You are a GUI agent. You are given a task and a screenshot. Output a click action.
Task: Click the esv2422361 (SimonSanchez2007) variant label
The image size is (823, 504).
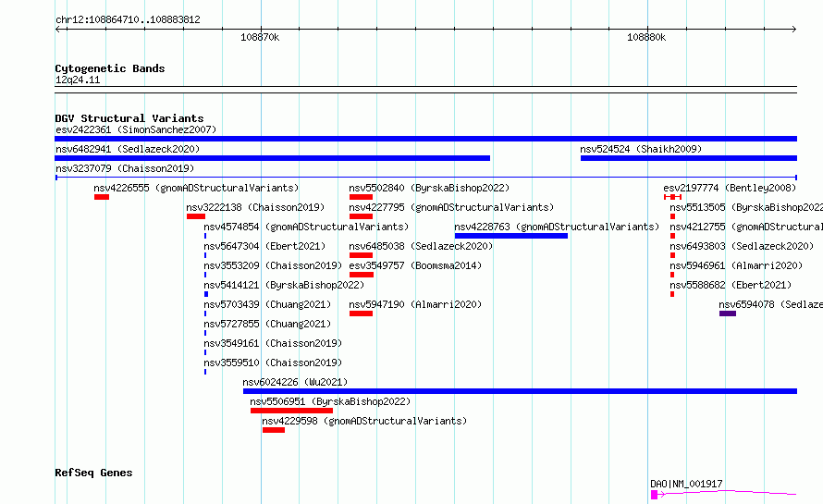(x=136, y=129)
